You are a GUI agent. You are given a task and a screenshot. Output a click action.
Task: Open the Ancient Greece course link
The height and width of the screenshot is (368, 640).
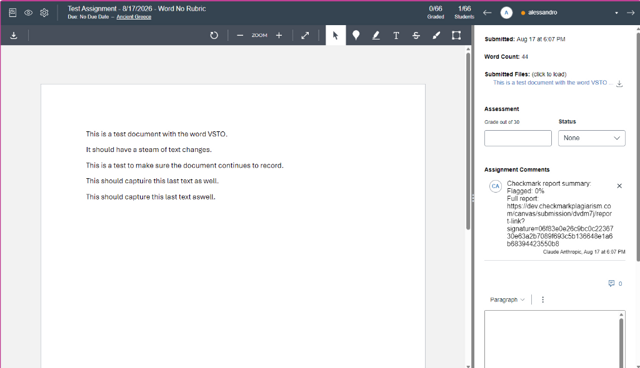pyautogui.click(x=134, y=17)
